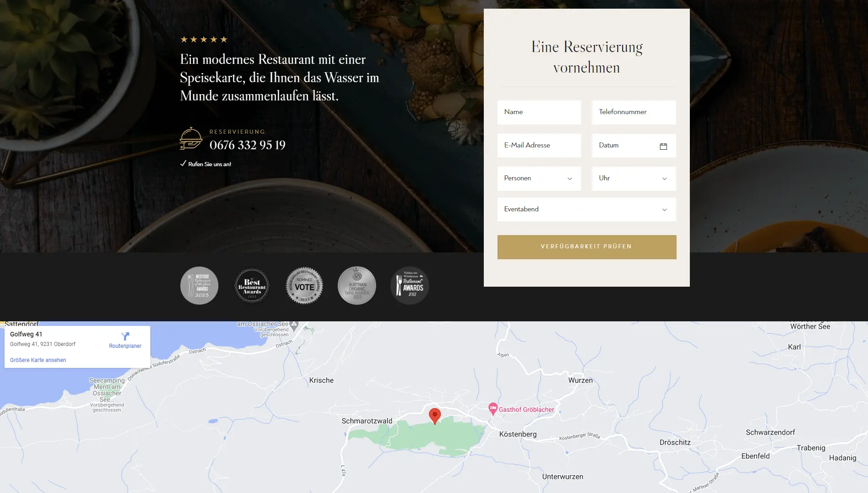Click the Nominee Vote 2022 badge
This screenshot has width=868, height=493.
click(x=304, y=286)
